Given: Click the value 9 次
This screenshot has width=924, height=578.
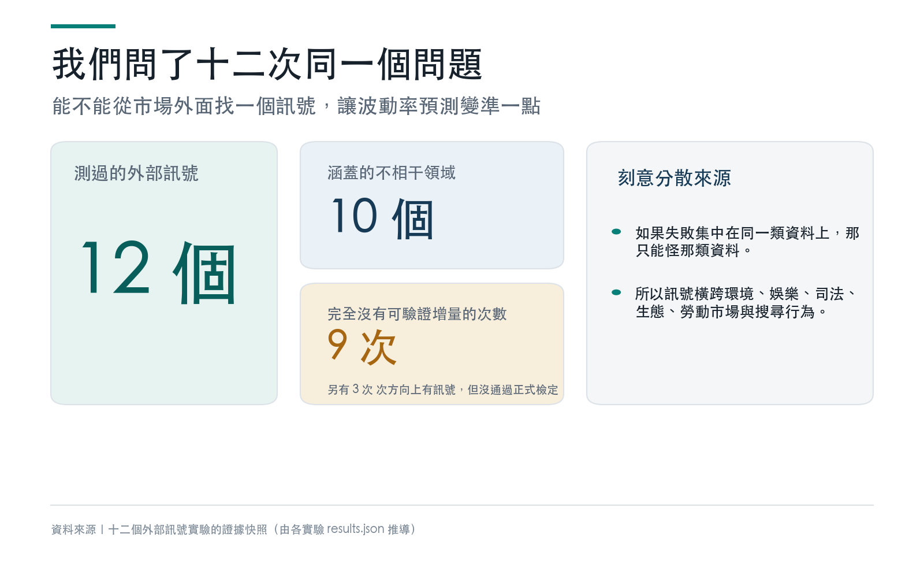Looking at the screenshot, I should (x=362, y=347).
